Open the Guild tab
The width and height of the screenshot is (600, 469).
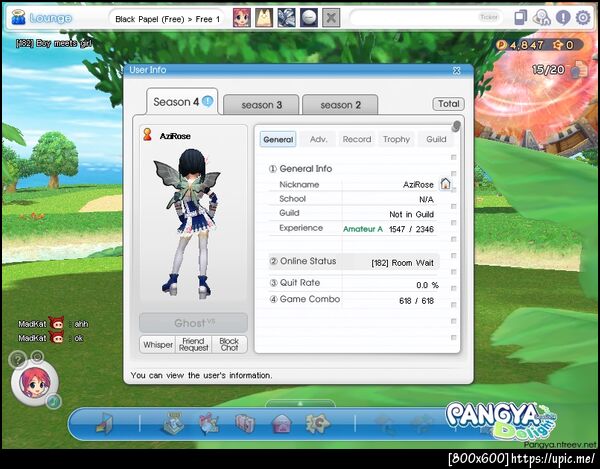[436, 139]
